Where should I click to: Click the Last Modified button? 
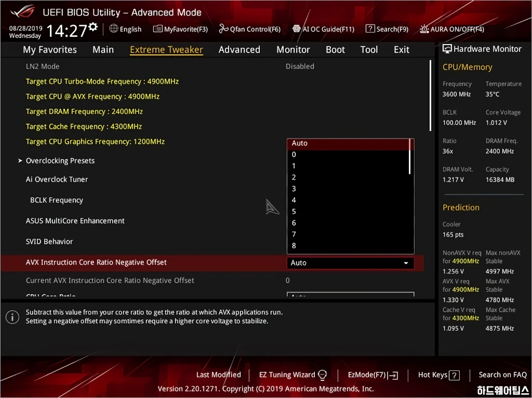click(219, 375)
